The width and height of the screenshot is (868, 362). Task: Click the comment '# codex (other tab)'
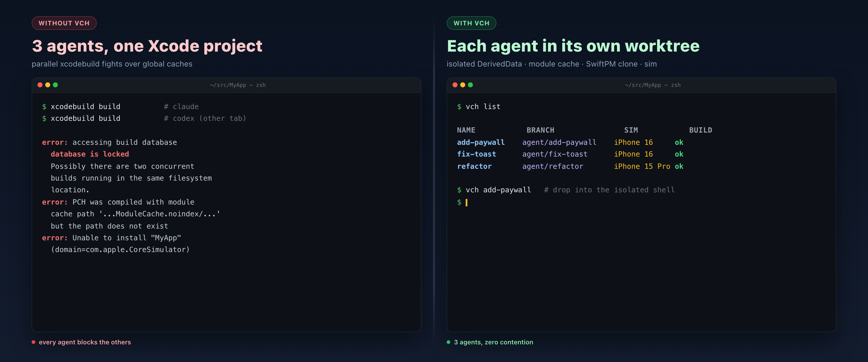pos(205,118)
